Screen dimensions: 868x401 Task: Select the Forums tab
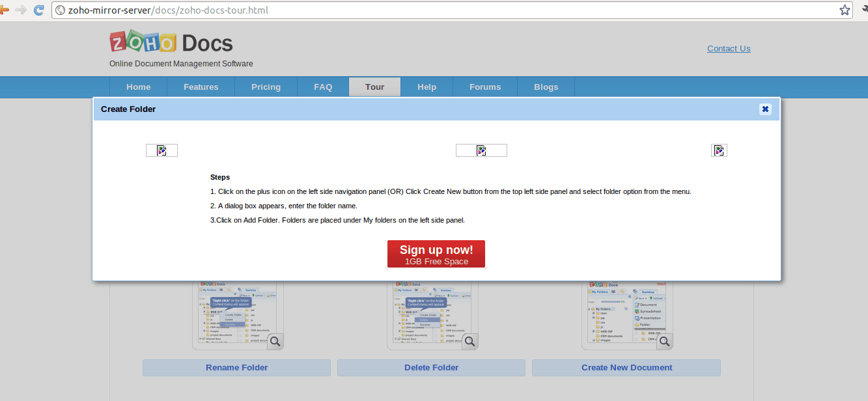[485, 87]
